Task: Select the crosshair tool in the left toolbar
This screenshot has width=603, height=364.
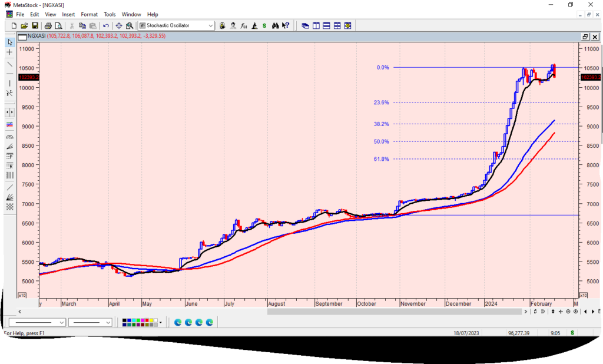Action: (x=9, y=52)
